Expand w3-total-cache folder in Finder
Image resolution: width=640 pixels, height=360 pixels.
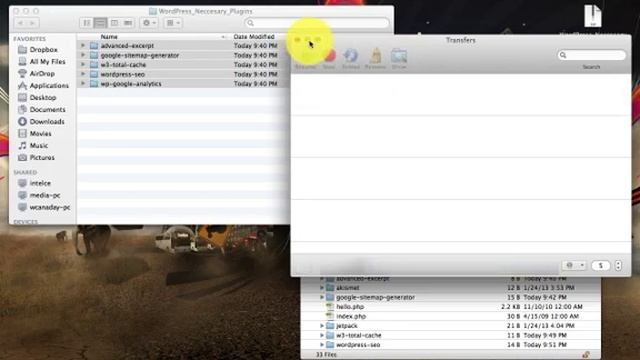pyautogui.click(x=83, y=64)
